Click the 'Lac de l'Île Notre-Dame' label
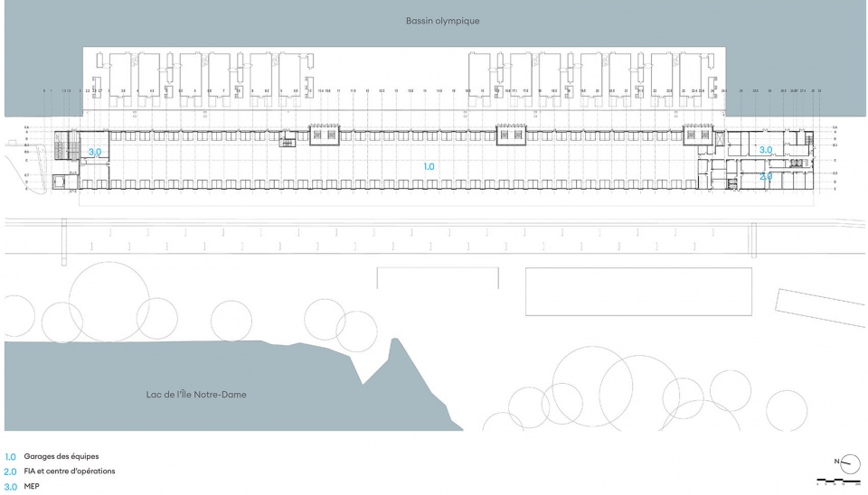This screenshot has width=868, height=495. (196, 394)
